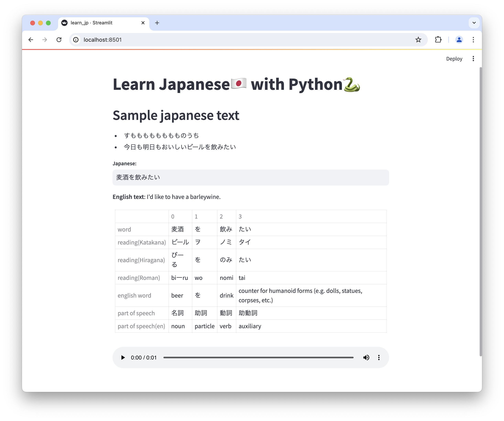This screenshot has width=504, height=421.
Task: Click the localhost:8501 address bar
Action: coord(240,40)
